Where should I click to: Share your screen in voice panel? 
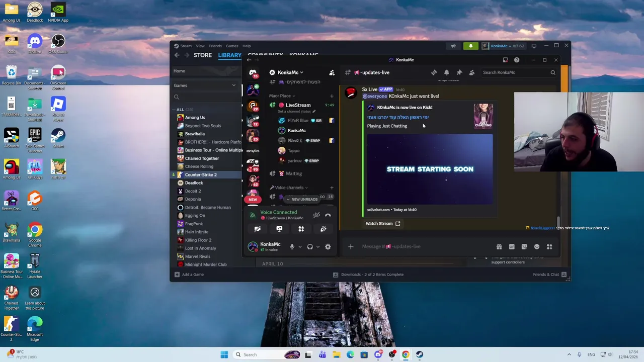(x=279, y=229)
